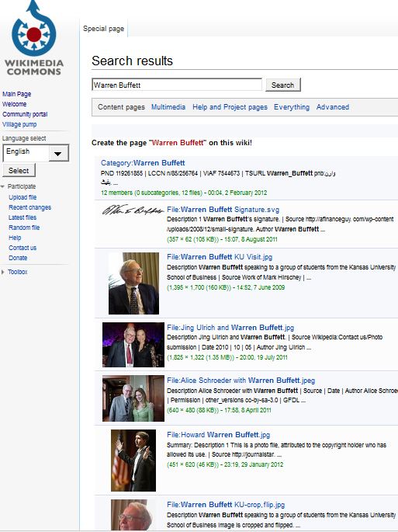
Task: Open Latest files sidebar link
Action: pos(22,217)
